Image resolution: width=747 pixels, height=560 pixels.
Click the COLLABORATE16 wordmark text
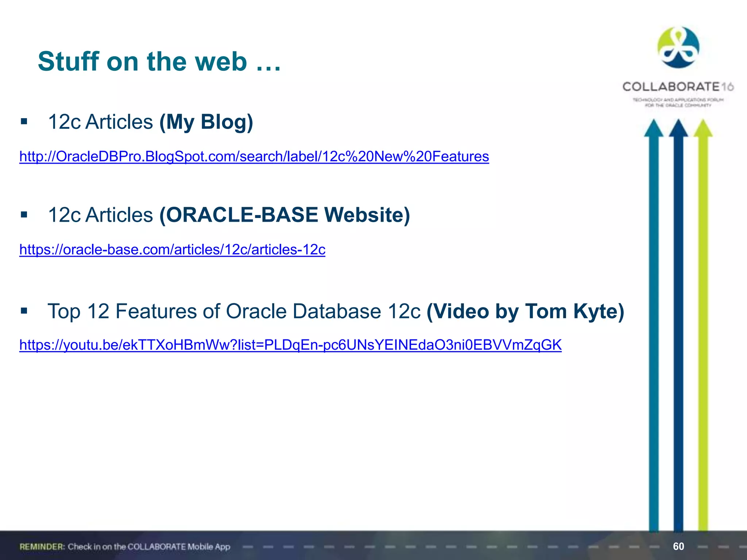(x=678, y=87)
